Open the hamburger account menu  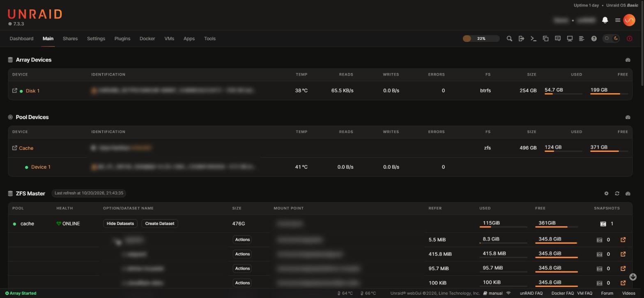[x=617, y=20]
